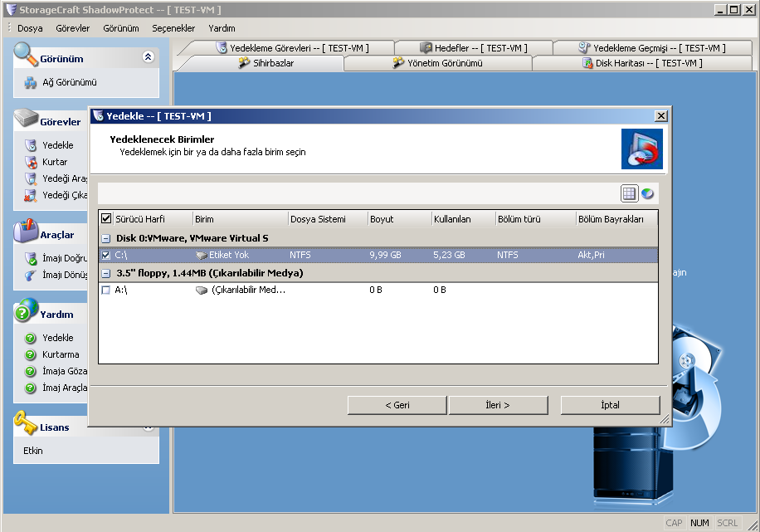This screenshot has height=532, width=760.
Task: Sort by the Kullanılan column header
Action: pos(463,219)
